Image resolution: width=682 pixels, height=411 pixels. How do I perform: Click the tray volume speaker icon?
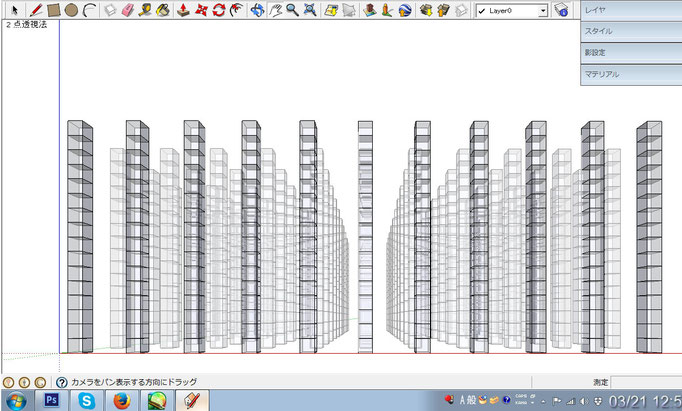pyautogui.click(x=584, y=401)
